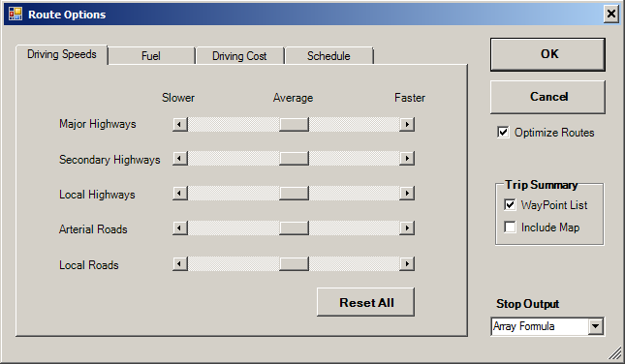Image resolution: width=625 pixels, height=364 pixels.
Task: Enable the Include Map checkbox
Action: click(510, 227)
